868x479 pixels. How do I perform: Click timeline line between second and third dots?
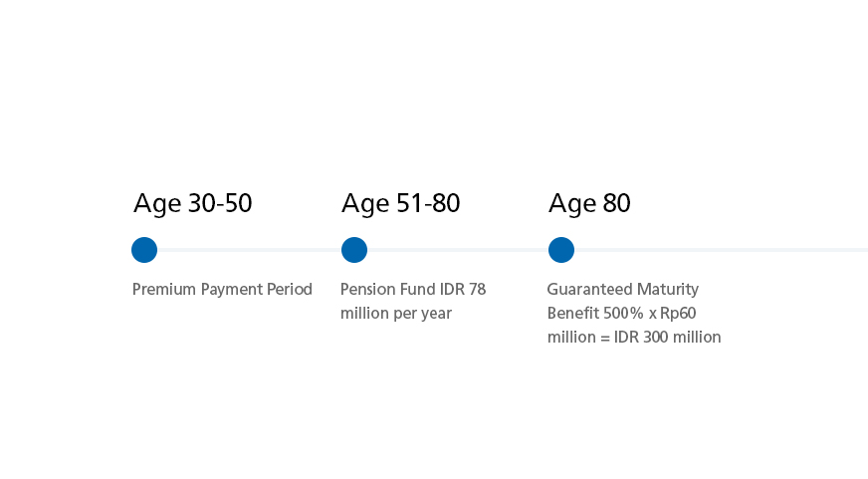point(458,250)
